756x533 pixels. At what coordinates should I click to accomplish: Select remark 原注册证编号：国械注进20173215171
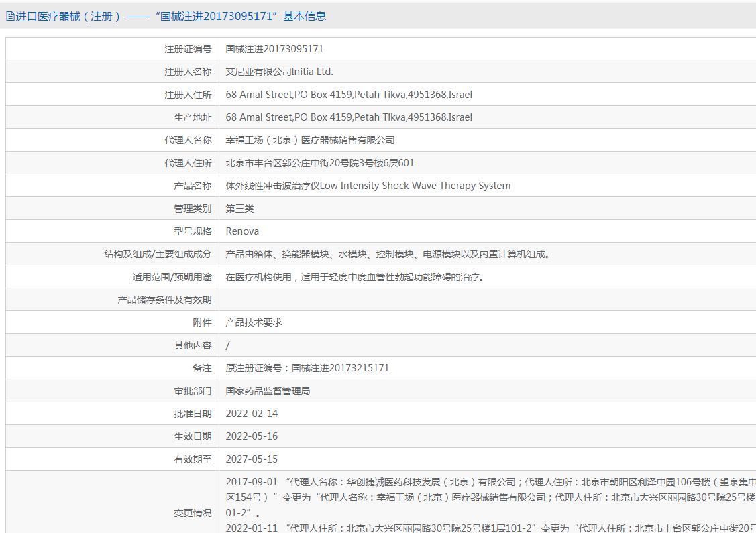coord(307,368)
